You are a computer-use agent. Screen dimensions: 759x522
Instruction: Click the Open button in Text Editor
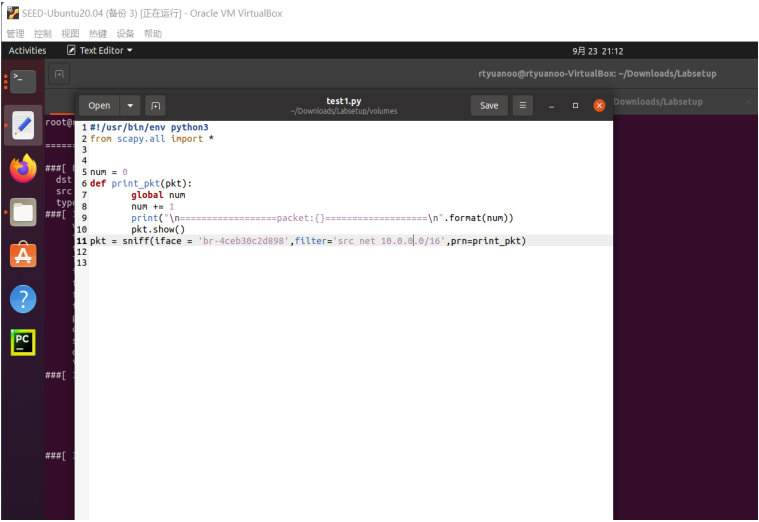99,106
